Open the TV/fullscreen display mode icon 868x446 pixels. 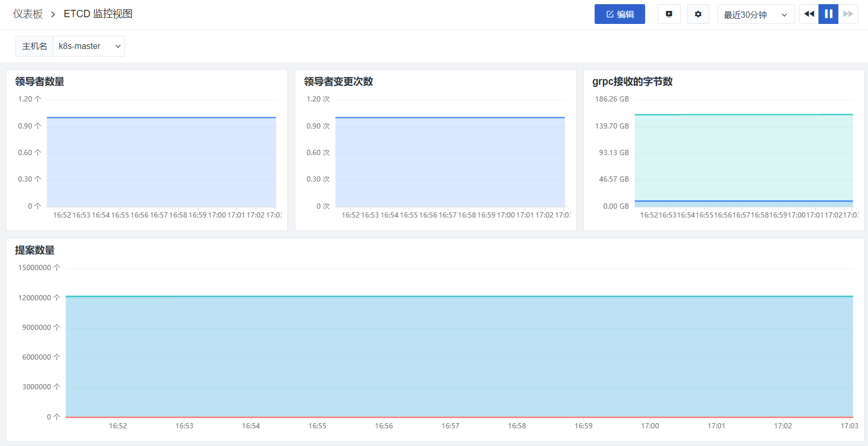click(x=669, y=14)
